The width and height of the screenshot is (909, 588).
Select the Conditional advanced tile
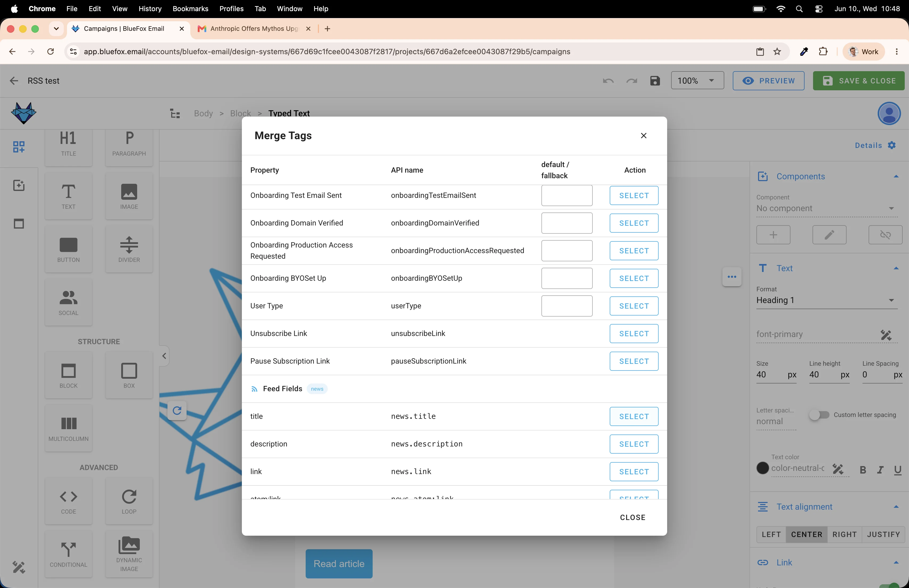click(x=68, y=554)
